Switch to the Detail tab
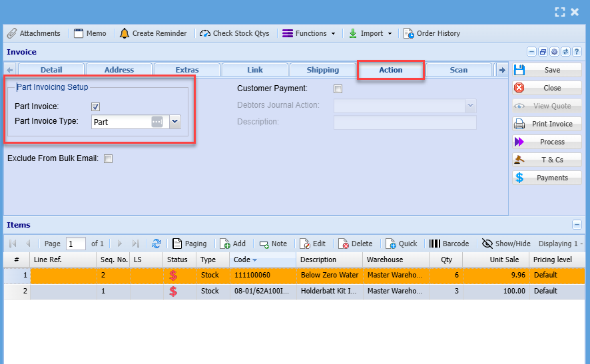Screen dimensions: 590x364 51,70
